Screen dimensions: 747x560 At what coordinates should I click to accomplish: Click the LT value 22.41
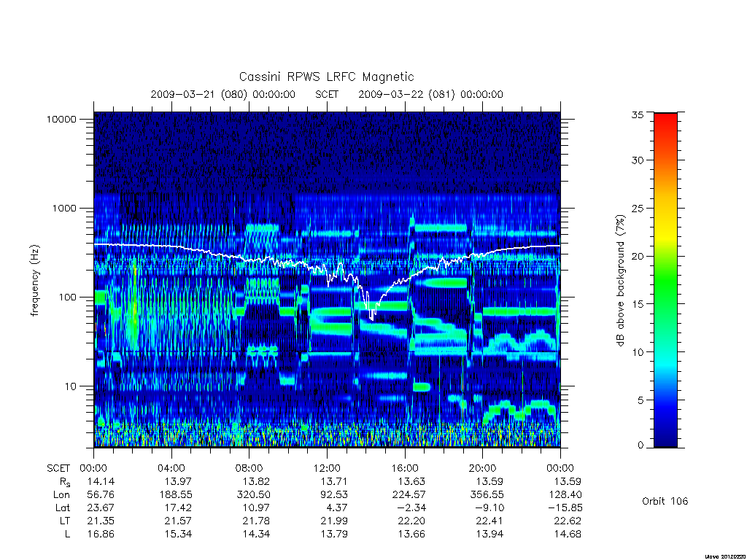[x=489, y=521]
